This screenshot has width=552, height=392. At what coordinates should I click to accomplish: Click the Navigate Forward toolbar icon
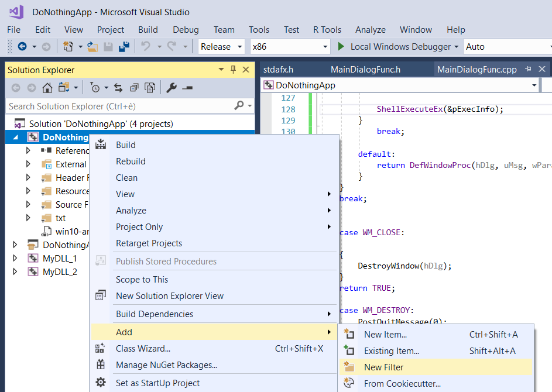point(46,46)
